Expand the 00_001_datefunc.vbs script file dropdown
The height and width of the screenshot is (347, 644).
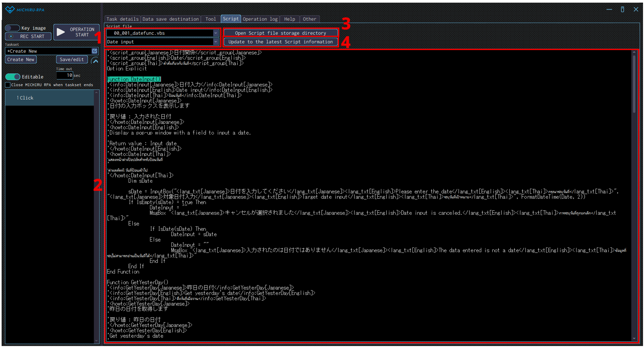point(216,33)
